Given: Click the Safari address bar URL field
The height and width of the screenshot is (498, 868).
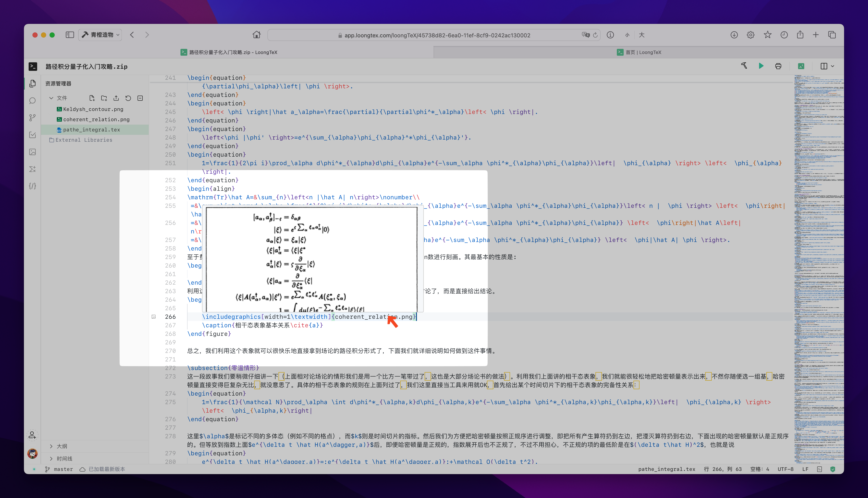Looking at the screenshot, I should pos(437,35).
